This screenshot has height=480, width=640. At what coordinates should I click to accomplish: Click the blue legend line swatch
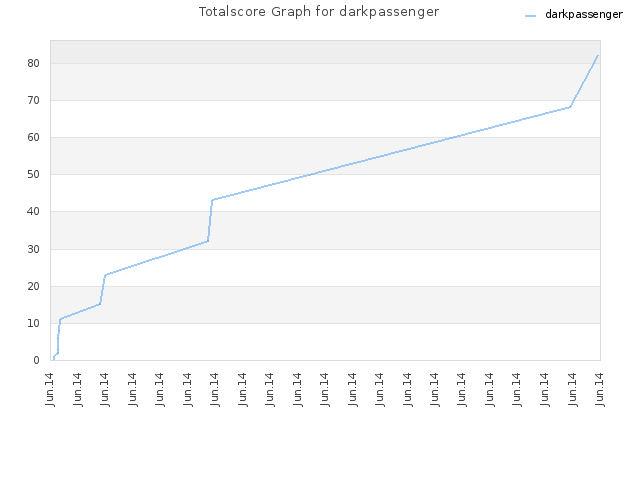pos(530,16)
